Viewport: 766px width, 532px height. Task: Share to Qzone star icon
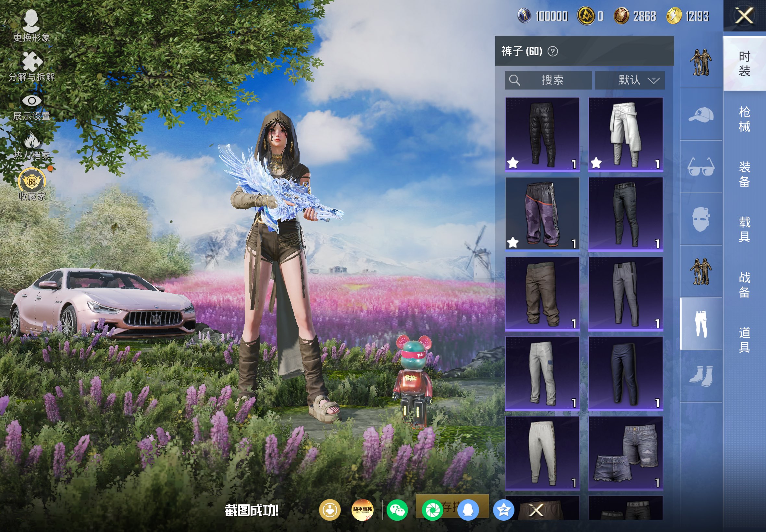tap(503, 510)
